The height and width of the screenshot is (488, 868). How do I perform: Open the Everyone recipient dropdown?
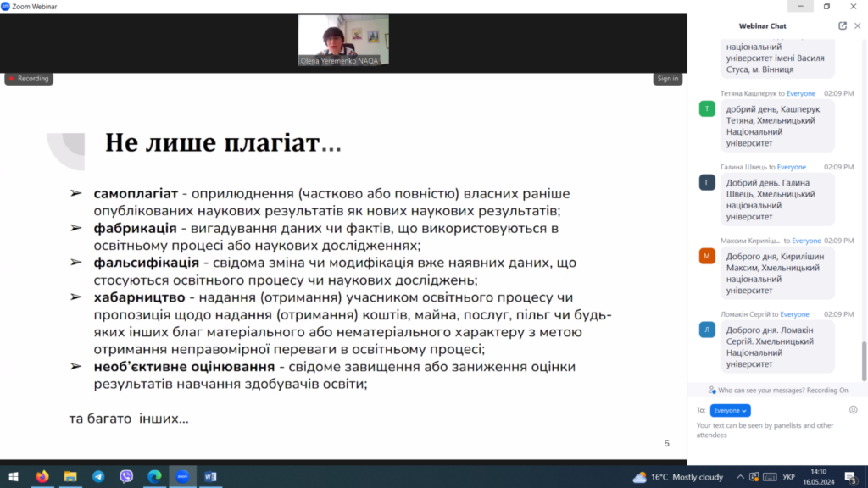[730, 410]
